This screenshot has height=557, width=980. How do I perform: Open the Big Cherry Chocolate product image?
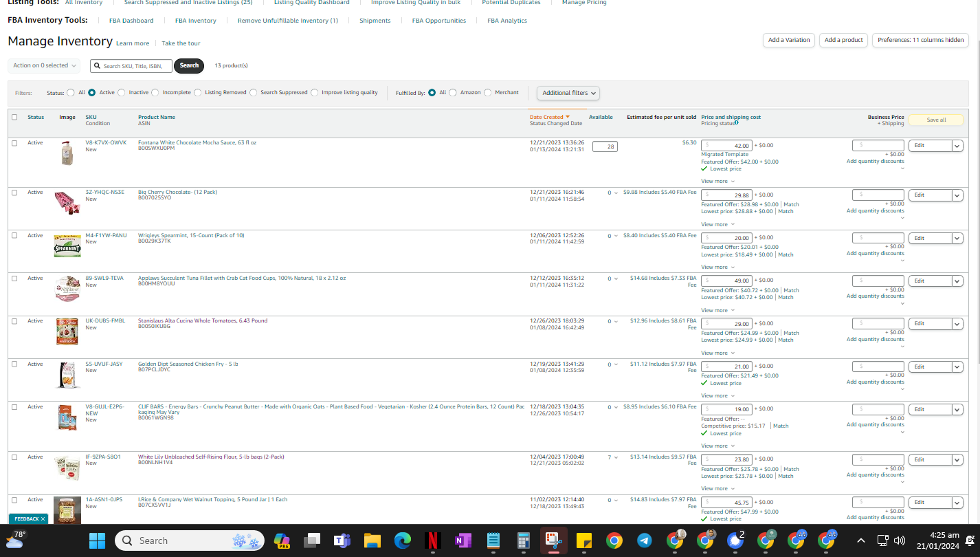[67, 202]
